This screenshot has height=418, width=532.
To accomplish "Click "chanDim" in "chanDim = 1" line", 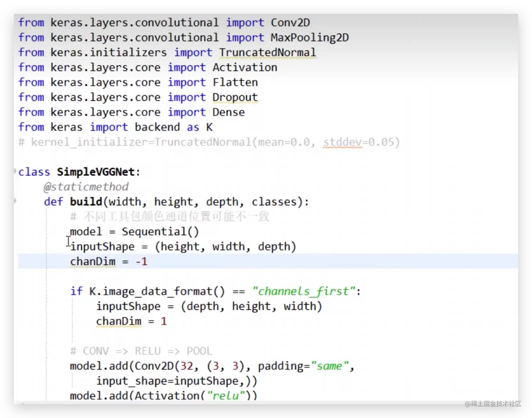I will click(x=119, y=321).
